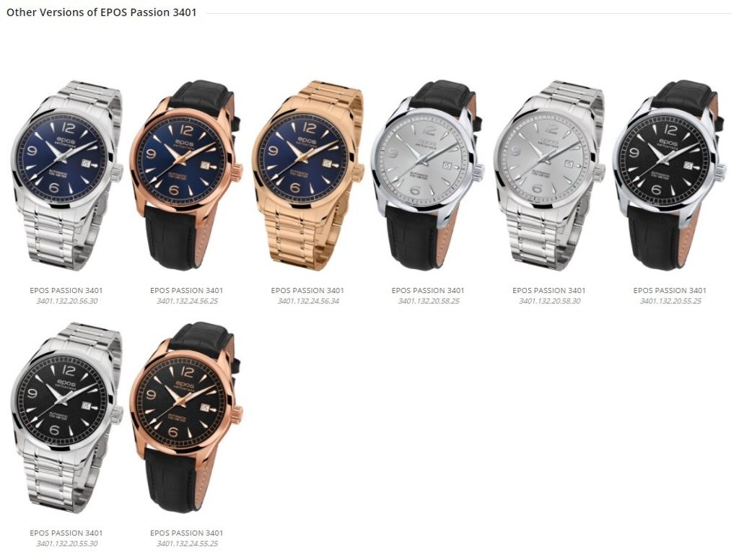
Task: Click EPOS PASSION 3401 title above 3401.132.24.56.34
Action: 307,290
